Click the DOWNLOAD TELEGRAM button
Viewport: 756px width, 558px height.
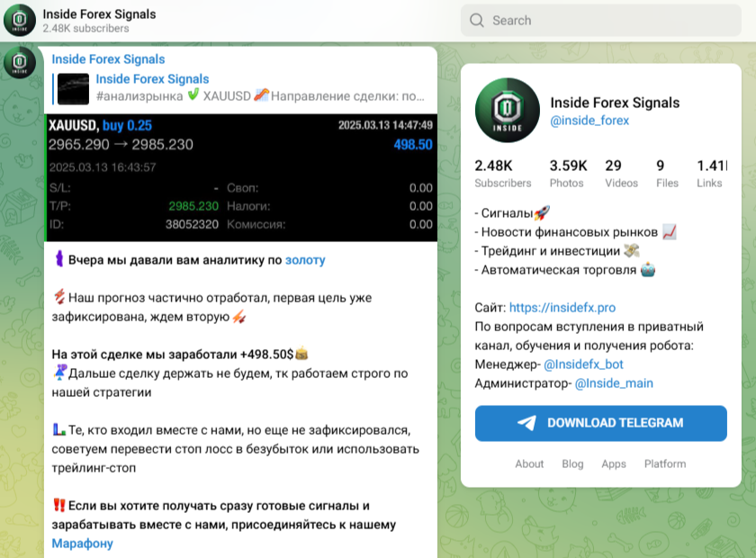click(x=601, y=423)
